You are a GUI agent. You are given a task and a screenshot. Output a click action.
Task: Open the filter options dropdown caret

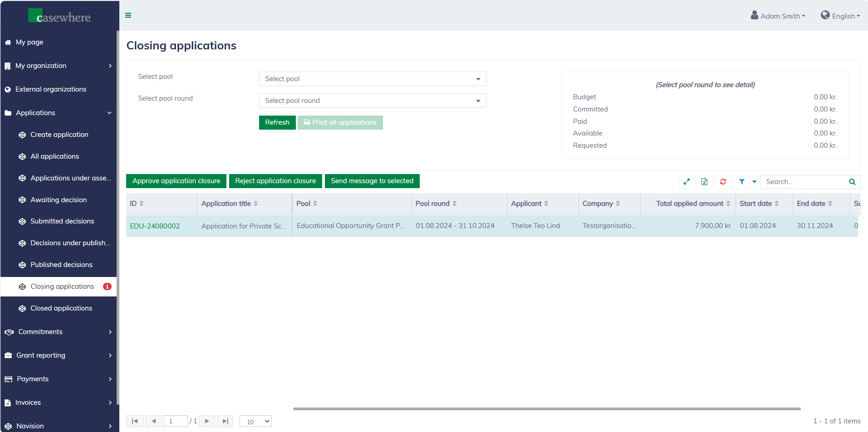754,182
